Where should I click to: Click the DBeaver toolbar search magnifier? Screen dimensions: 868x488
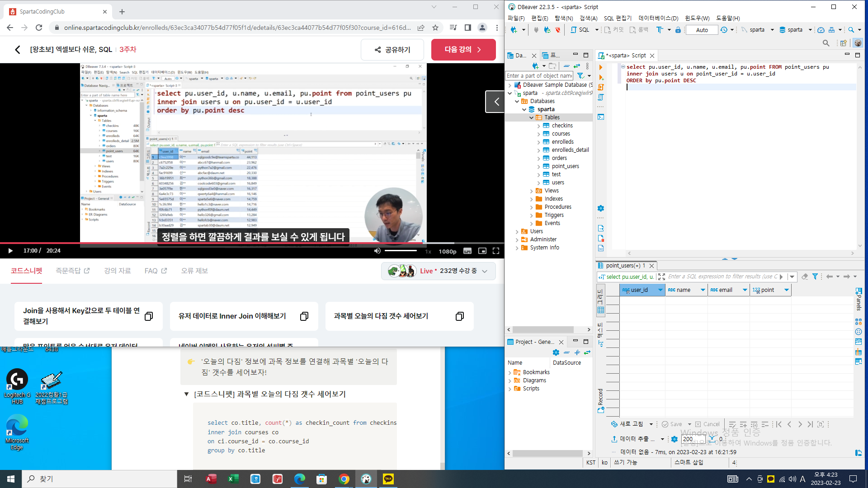click(851, 30)
